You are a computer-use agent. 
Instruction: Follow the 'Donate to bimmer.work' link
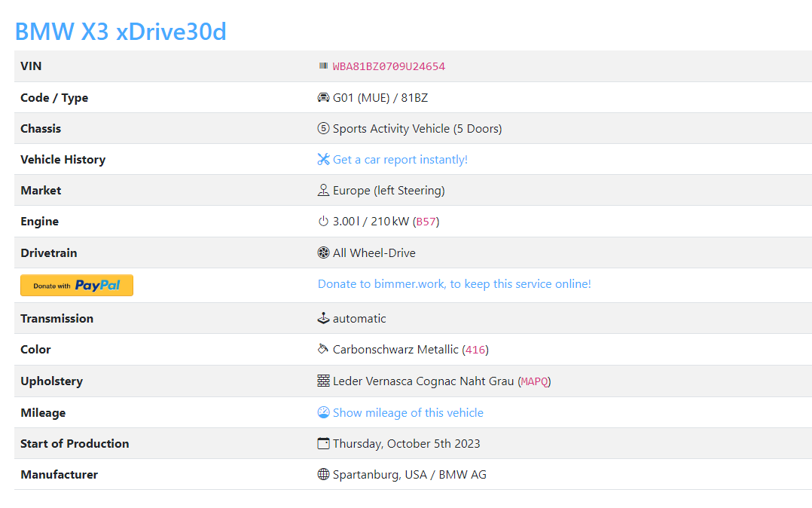point(454,284)
